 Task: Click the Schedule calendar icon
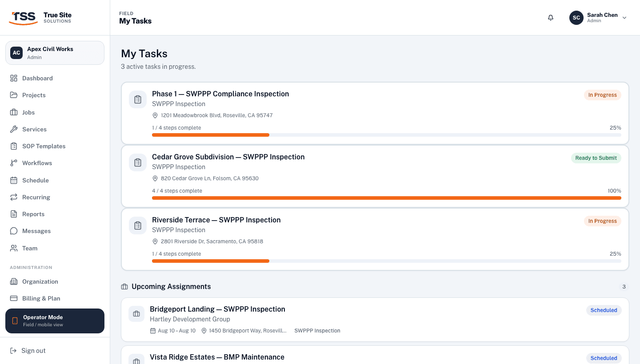(14, 180)
